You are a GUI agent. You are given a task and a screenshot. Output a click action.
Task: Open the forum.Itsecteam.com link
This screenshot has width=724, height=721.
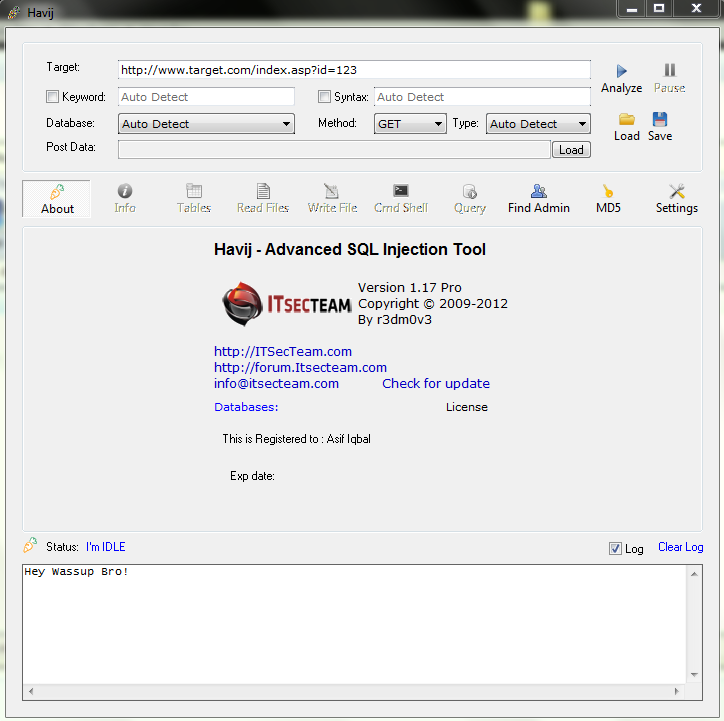300,368
